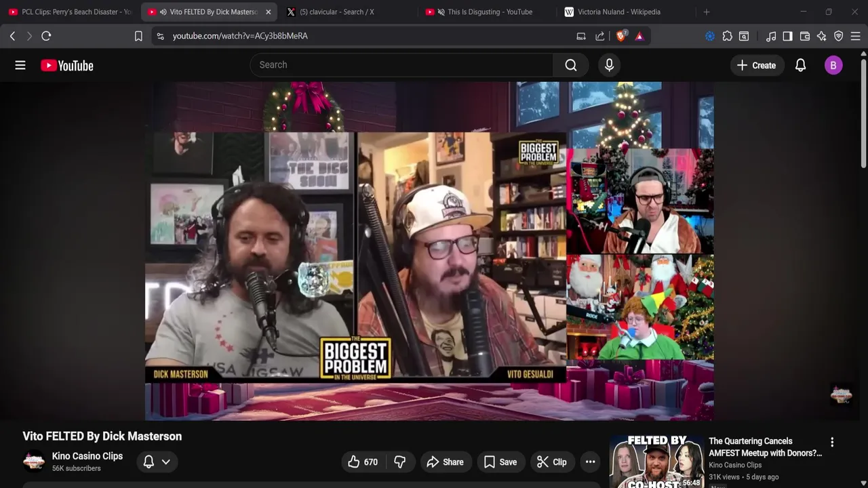Screen dimensions: 868x488
Task: Open the Brave playlist music-note icon
Action: (x=771, y=36)
